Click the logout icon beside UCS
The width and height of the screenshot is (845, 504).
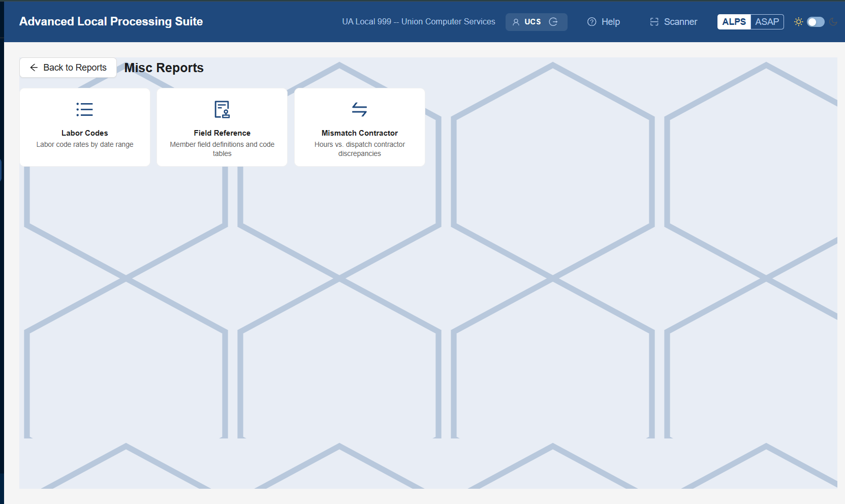pyautogui.click(x=553, y=22)
